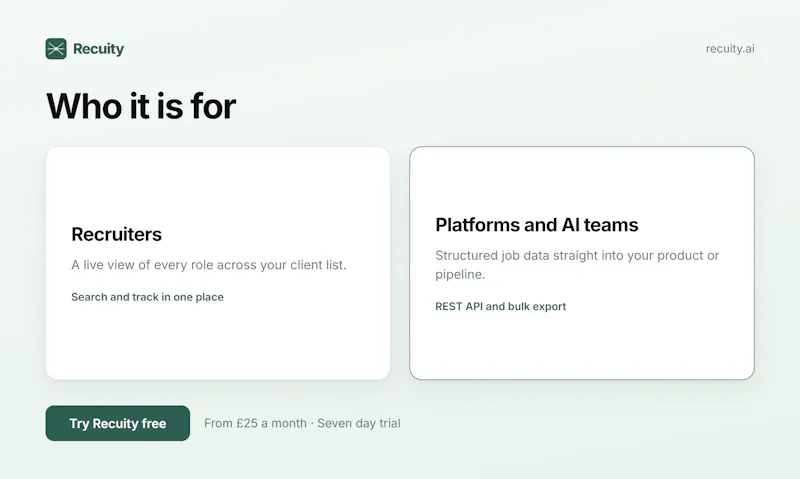Open the recuity.ai link
Screen dimensions: 800x479
click(730, 48)
